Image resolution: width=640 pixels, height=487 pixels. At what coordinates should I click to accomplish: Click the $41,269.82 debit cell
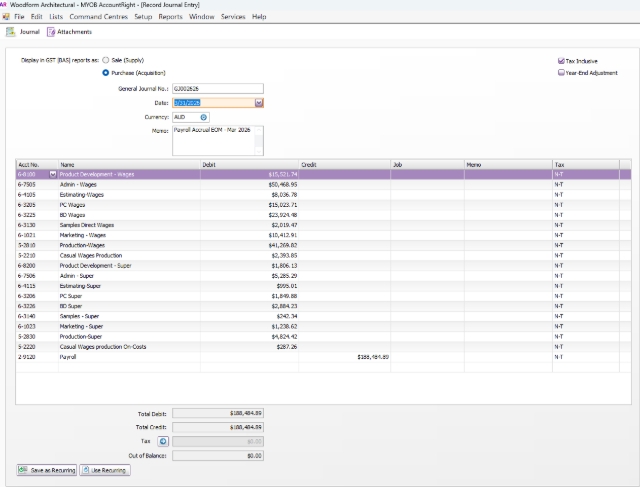[249, 245]
